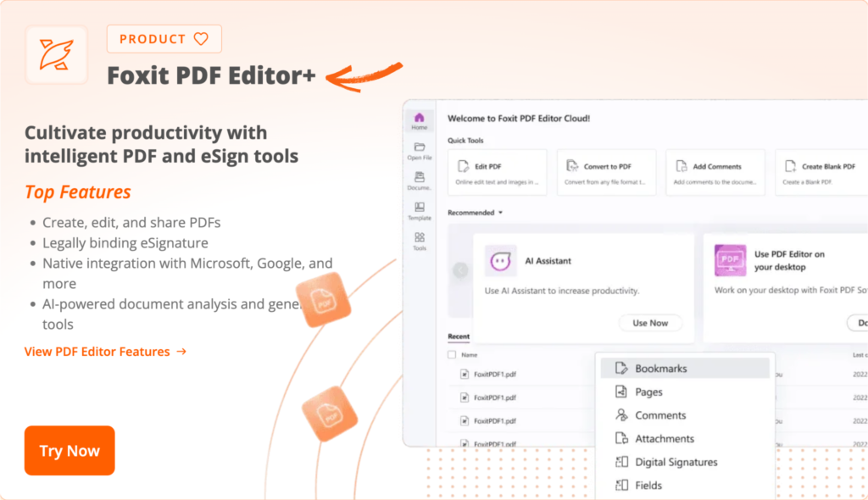Screen dimensions: 868x500
Task: Open the Tools sidebar icon
Action: click(x=420, y=237)
